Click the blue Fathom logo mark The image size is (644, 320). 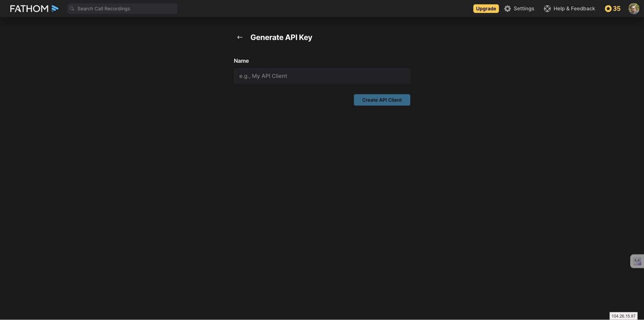(x=55, y=9)
